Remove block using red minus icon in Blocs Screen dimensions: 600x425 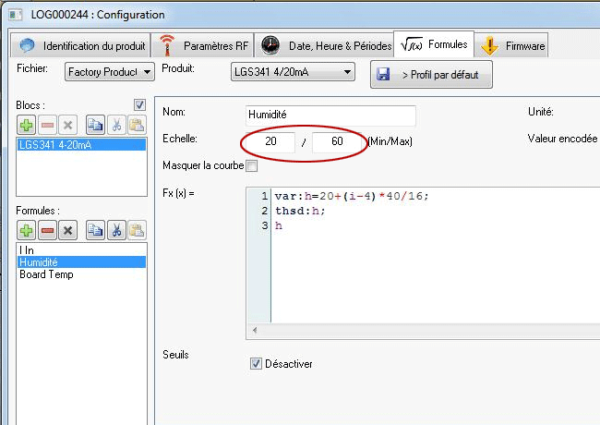pos(47,125)
